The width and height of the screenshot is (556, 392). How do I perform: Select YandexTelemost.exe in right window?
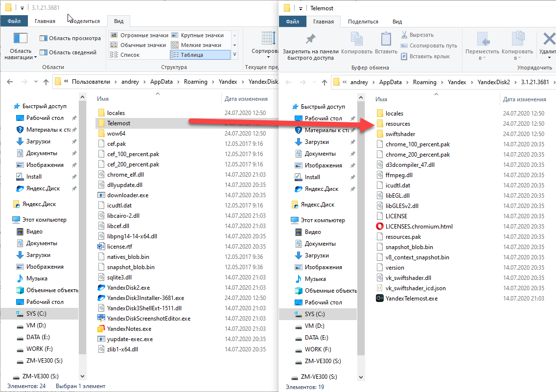411,299
